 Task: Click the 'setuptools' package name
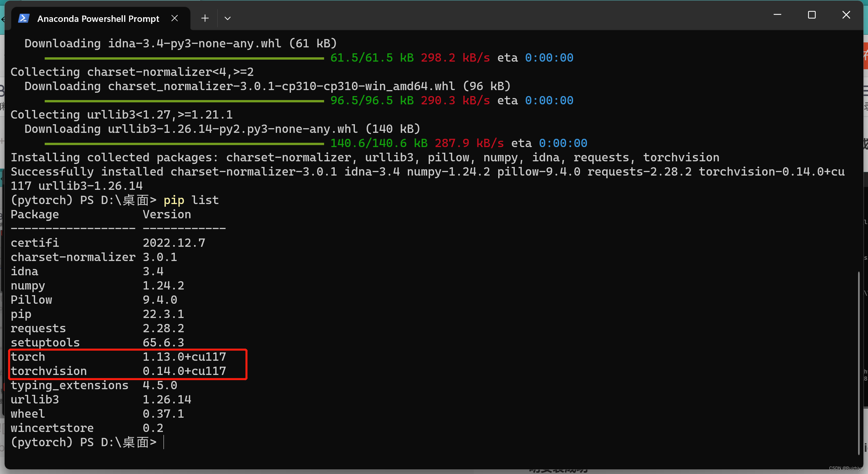point(45,342)
